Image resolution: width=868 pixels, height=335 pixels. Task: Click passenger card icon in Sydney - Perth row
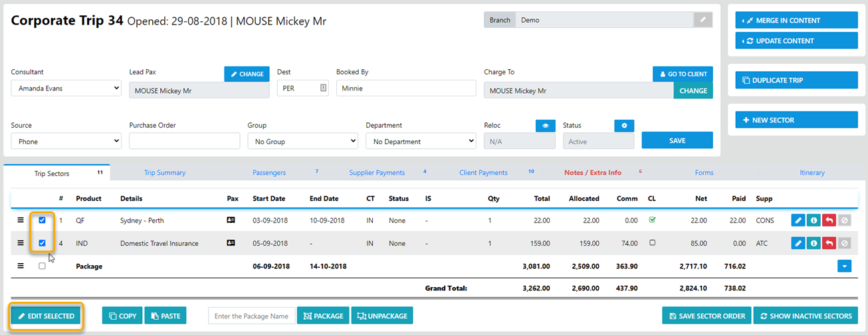coord(232,221)
